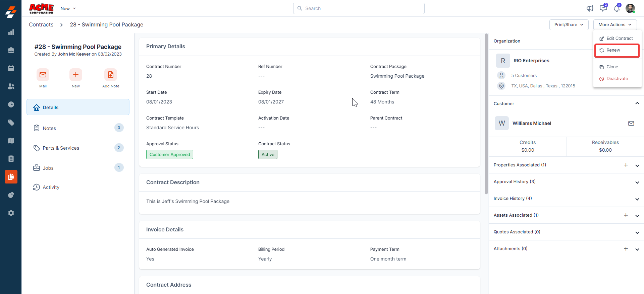The image size is (644, 294).
Task: Go back to Contracts breadcrumb link
Action: 41,25
